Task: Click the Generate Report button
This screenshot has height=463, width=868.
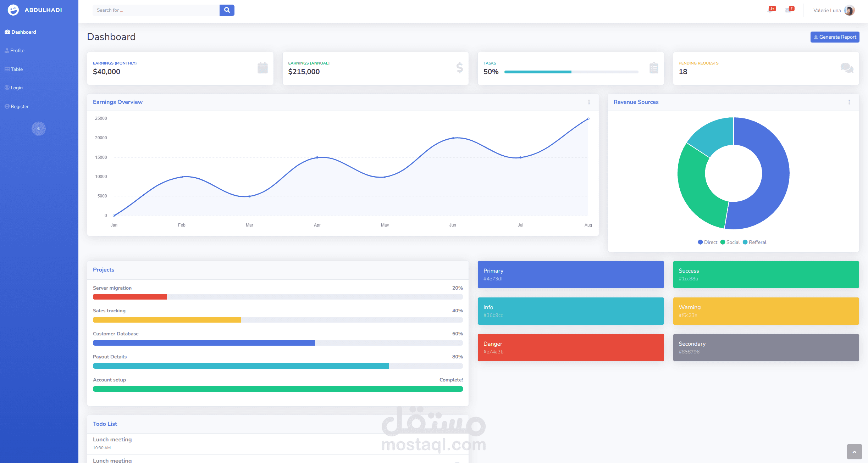Action: [835, 37]
